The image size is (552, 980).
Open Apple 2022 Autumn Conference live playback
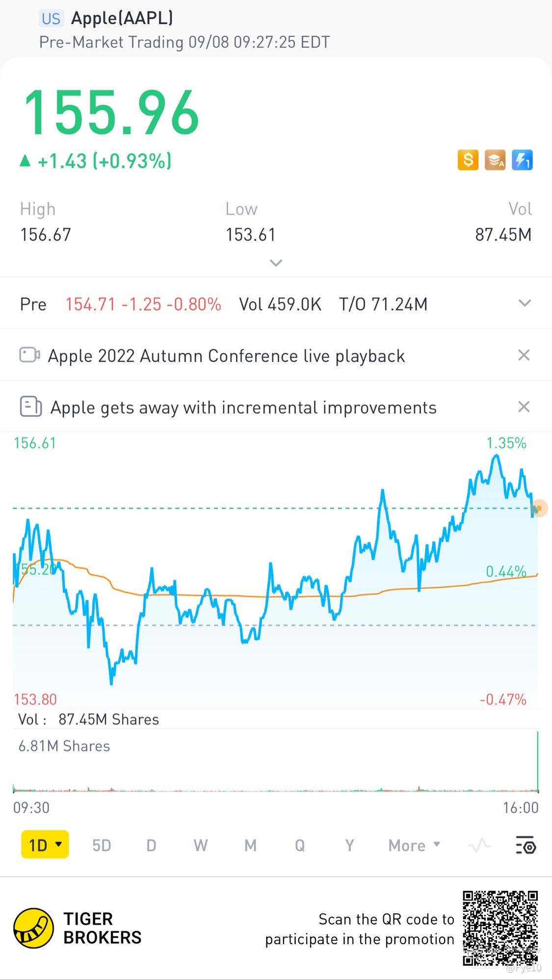point(226,356)
